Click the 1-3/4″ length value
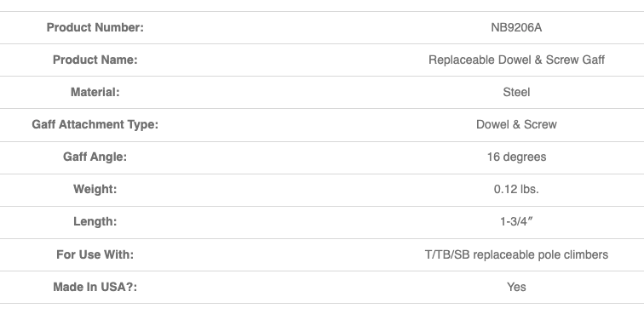Viewport: 644px width, 314px height. [516, 221]
